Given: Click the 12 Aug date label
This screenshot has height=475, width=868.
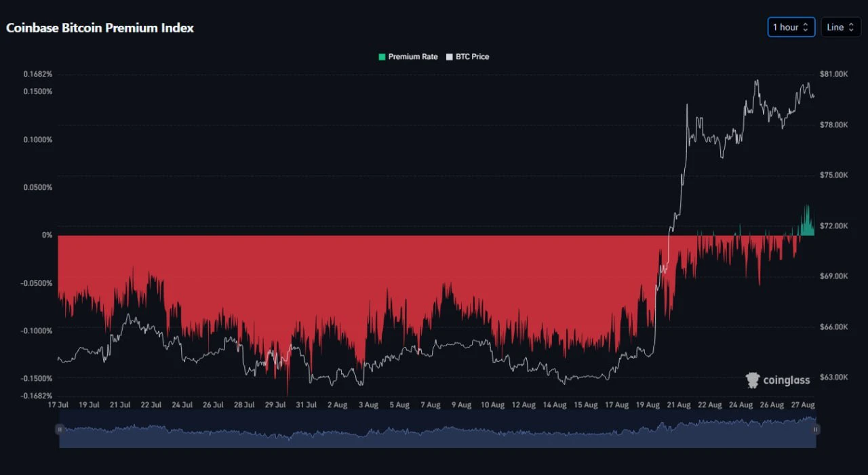Looking at the screenshot, I should click(x=524, y=405).
